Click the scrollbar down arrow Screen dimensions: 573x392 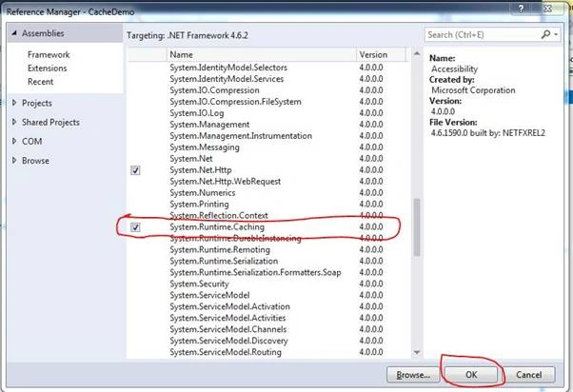[417, 353]
